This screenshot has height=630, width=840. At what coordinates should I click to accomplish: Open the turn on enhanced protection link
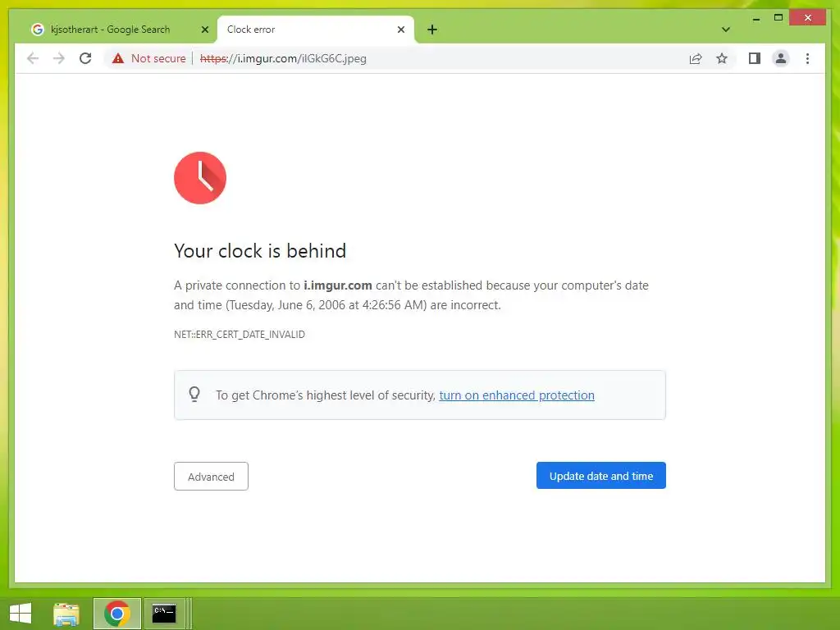517,395
